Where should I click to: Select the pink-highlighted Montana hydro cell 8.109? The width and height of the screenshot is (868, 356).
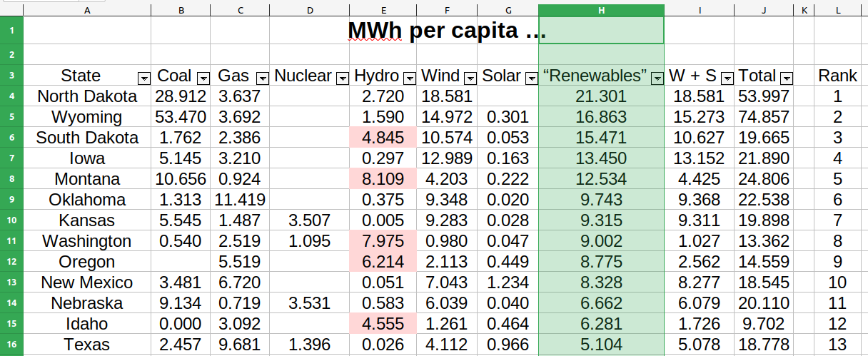(383, 179)
